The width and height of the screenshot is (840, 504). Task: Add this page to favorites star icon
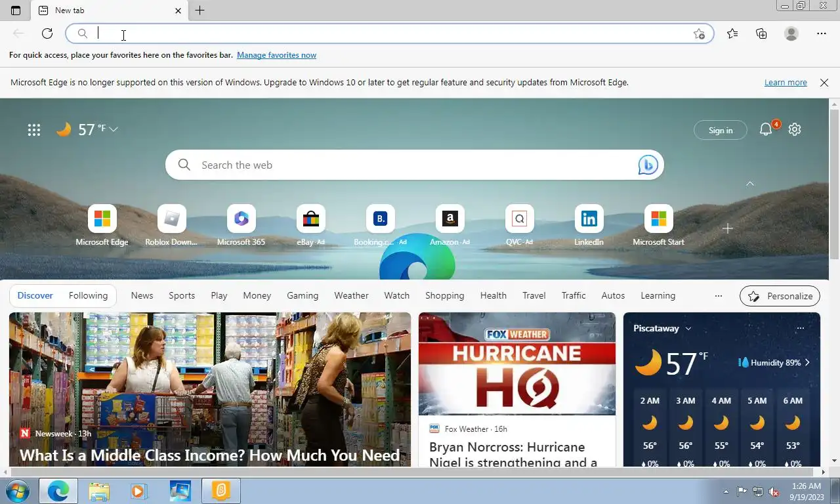[x=699, y=33]
